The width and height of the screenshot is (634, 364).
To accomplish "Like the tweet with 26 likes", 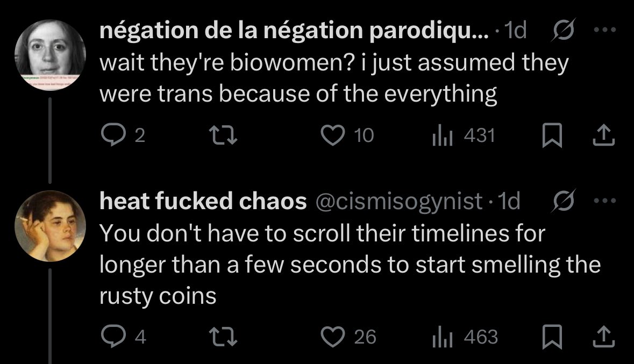I will tap(348, 337).
